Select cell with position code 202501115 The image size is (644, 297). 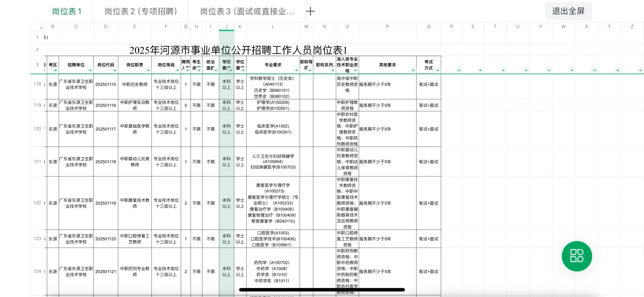pos(106,84)
